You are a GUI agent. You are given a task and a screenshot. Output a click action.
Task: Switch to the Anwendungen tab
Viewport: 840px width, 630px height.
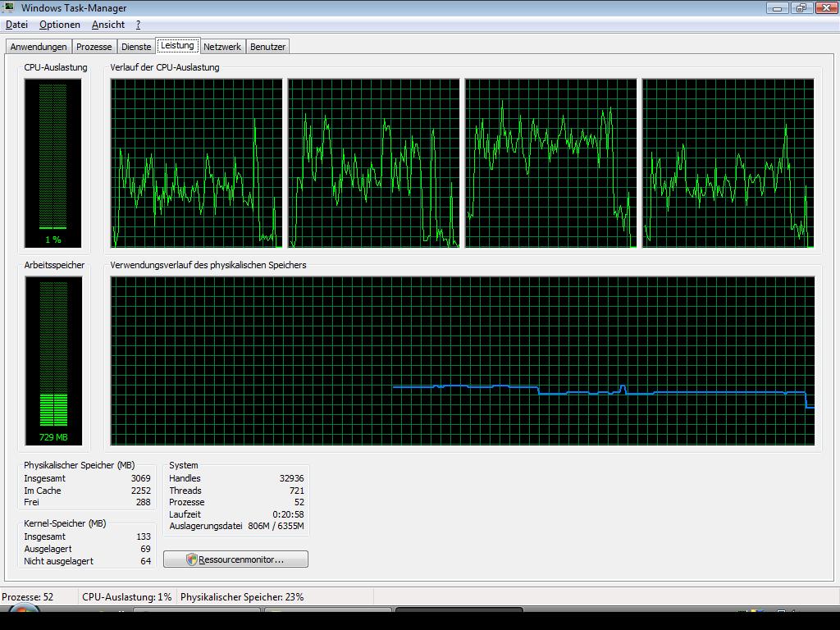click(x=39, y=47)
